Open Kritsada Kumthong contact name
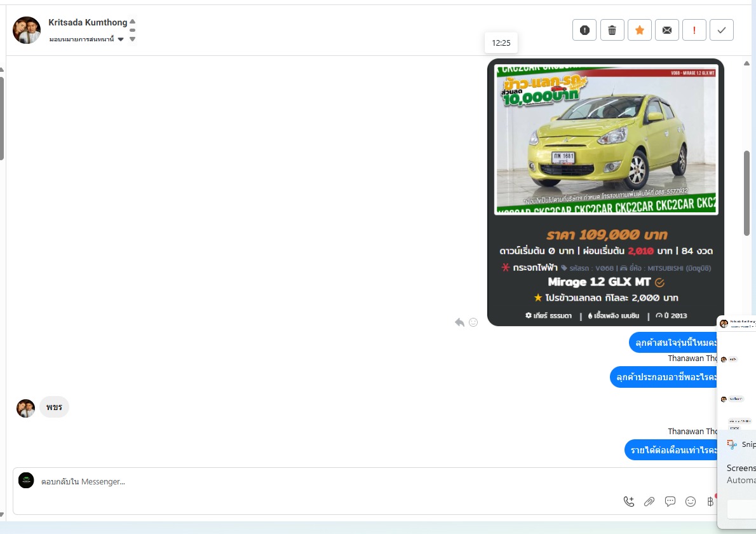Screen dimensions: 756x534 [x=88, y=22]
